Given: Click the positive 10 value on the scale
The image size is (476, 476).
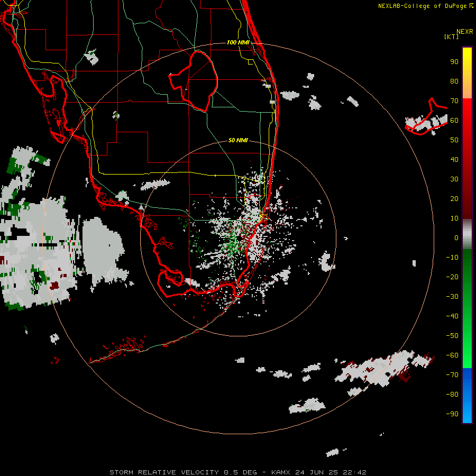Looking at the screenshot, I should tap(454, 218).
